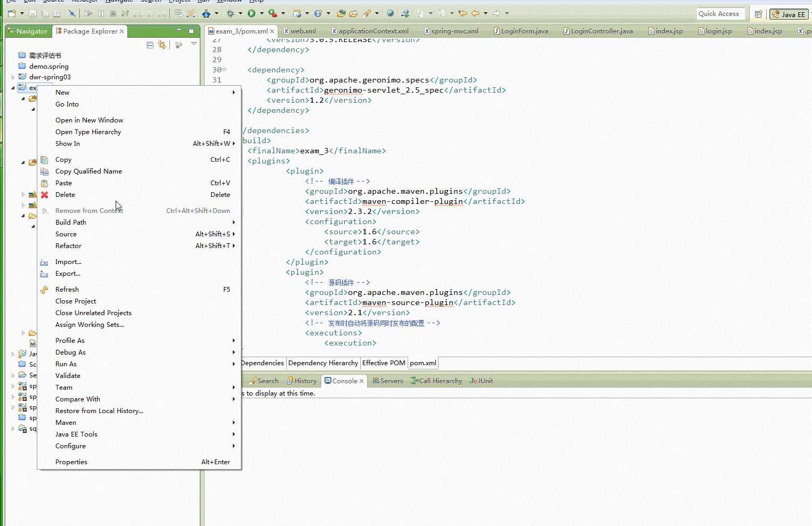Choose Export... from context menu
Image resolution: width=812 pixels, height=526 pixels.
[139, 274]
